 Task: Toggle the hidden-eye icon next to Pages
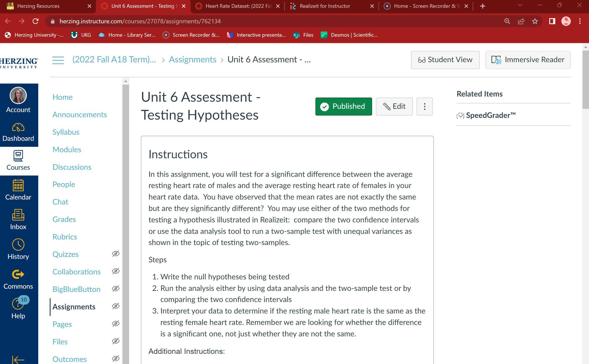click(116, 324)
